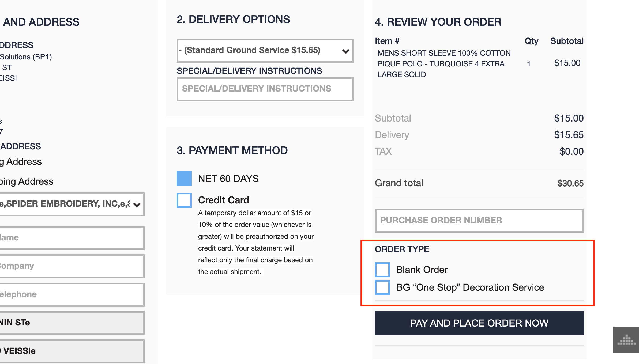This screenshot has height=364, width=639.
Task: Click the Credit Card label text
Action: point(223,200)
